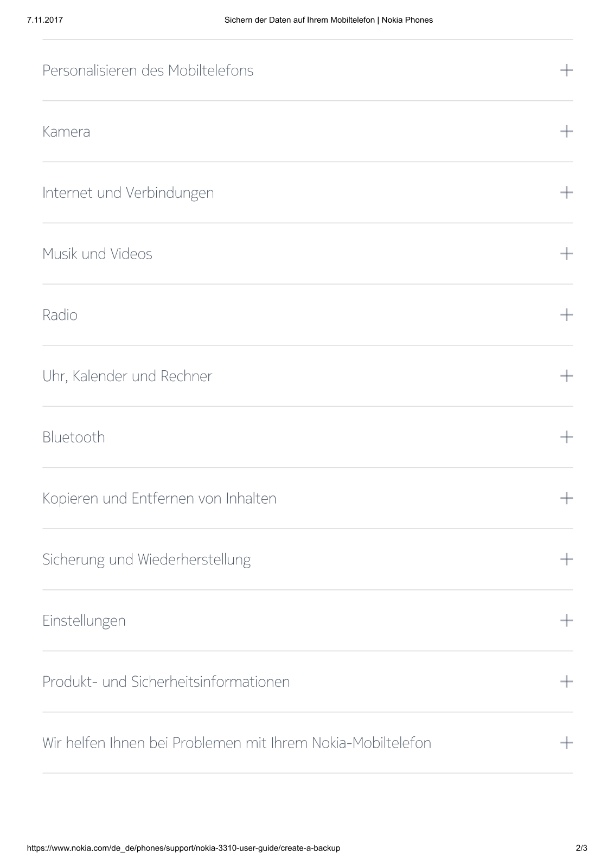Screen dimensions: 614x868
Task: Click plus icon in the Radio row
Action: pyautogui.click(x=566, y=315)
